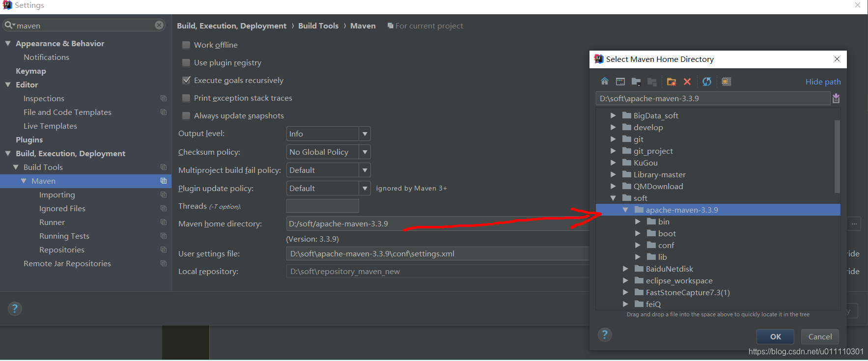Select the BaiduNetdisk folder

669,269
